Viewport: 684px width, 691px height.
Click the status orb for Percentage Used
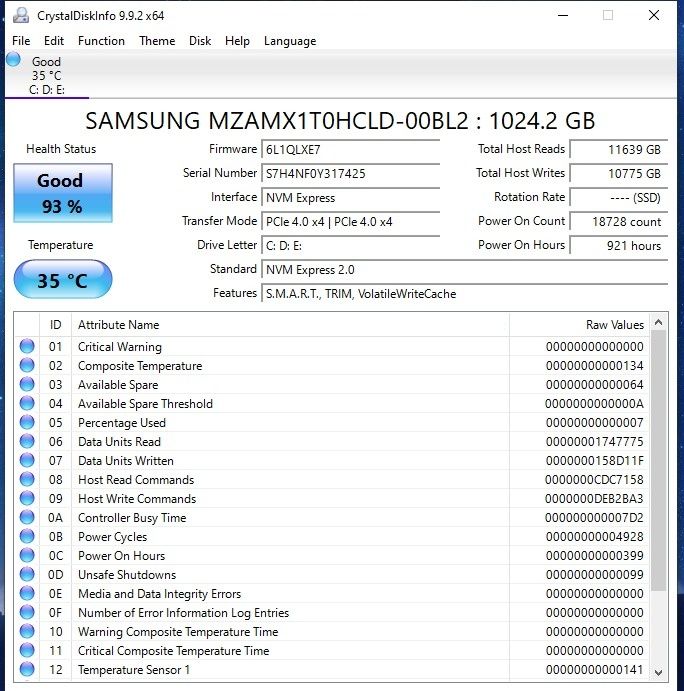point(27,422)
